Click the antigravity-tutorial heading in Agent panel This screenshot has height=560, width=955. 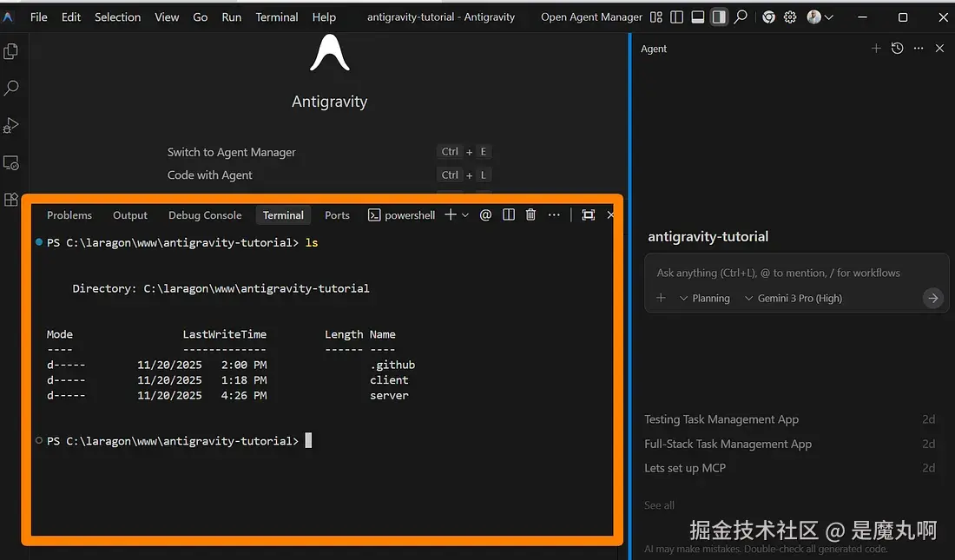point(708,236)
